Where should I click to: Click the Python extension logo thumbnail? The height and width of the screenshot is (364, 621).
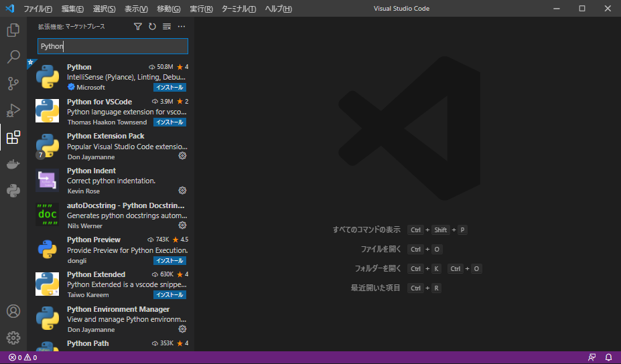tap(47, 77)
